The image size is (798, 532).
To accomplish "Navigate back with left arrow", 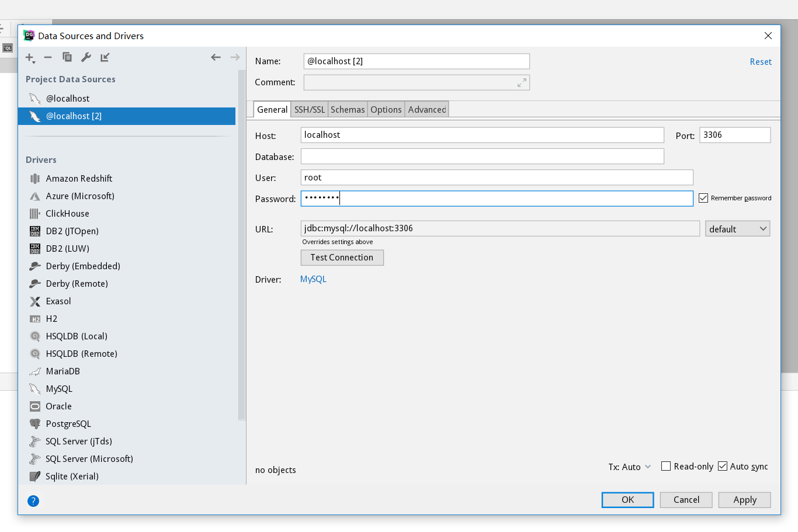I will click(216, 57).
